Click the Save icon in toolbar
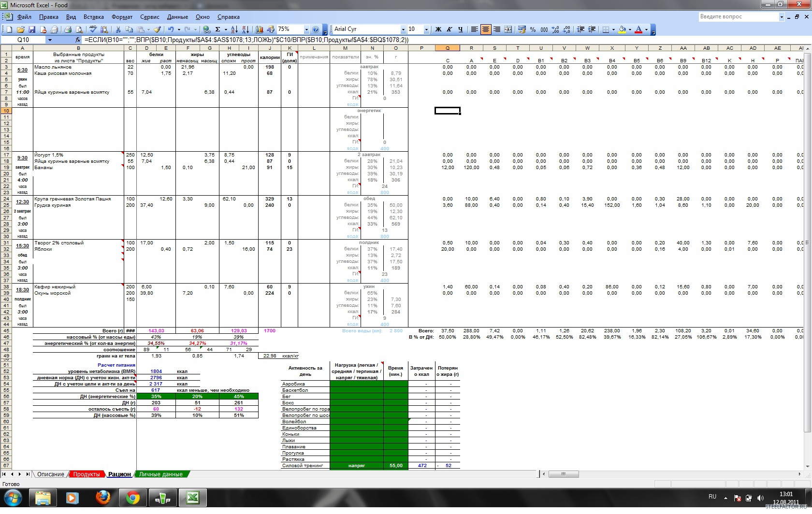 [32, 29]
